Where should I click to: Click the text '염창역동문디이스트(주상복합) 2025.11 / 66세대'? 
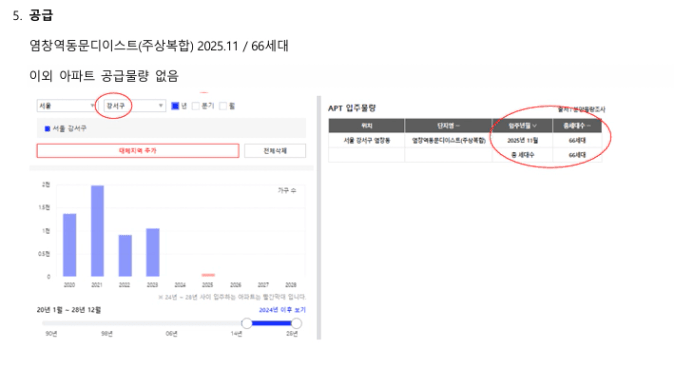[x=159, y=46]
